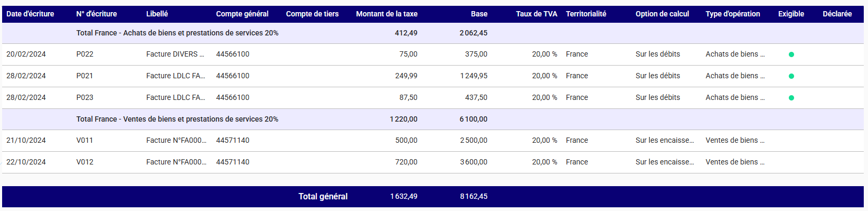Click the Facture DIVERS label cell

[x=175, y=54]
